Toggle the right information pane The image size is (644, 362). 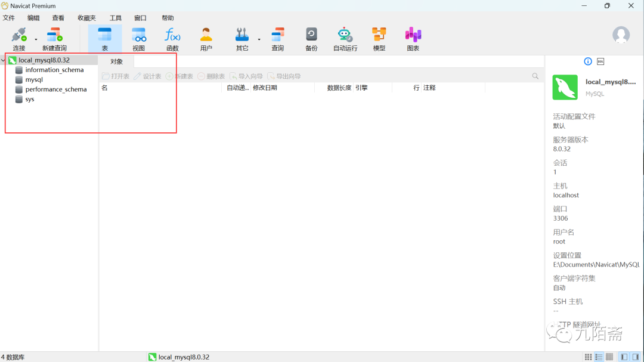coord(636,357)
